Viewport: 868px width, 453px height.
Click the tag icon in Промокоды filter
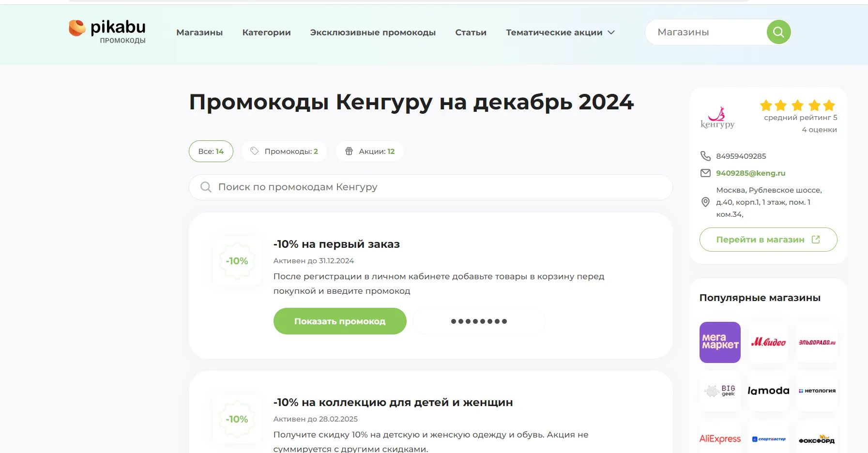click(255, 151)
